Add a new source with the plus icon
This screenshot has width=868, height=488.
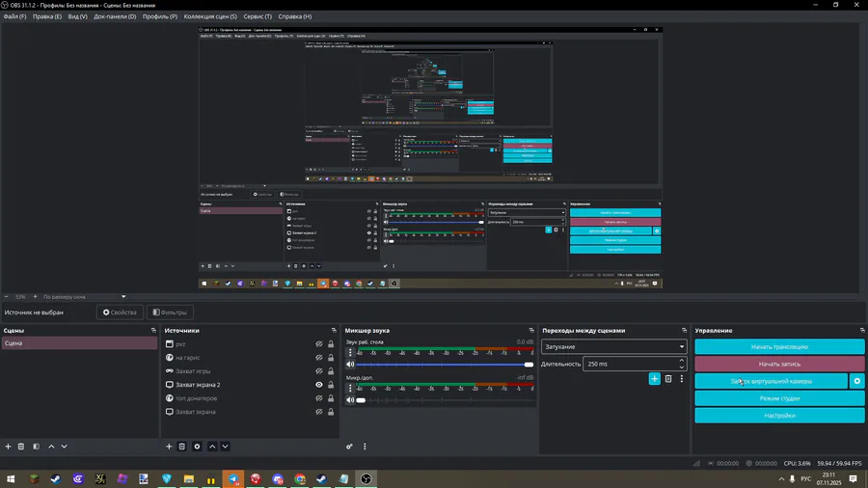click(x=169, y=447)
